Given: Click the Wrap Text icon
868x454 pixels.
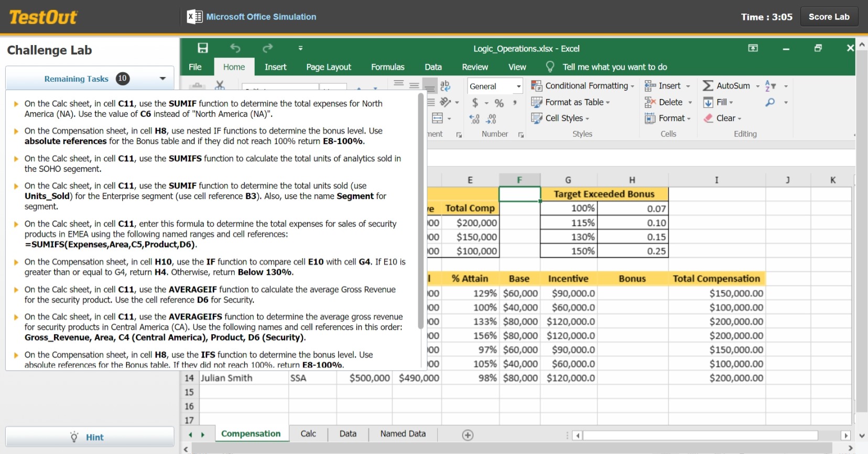Looking at the screenshot, I should pyautogui.click(x=445, y=86).
